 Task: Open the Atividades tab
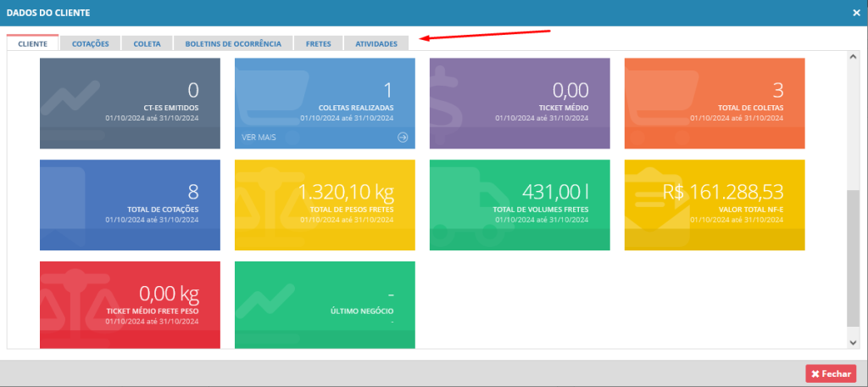(376, 44)
